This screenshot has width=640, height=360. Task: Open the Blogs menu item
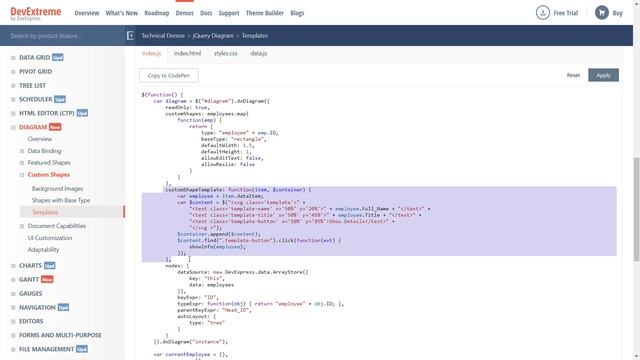pyautogui.click(x=297, y=13)
